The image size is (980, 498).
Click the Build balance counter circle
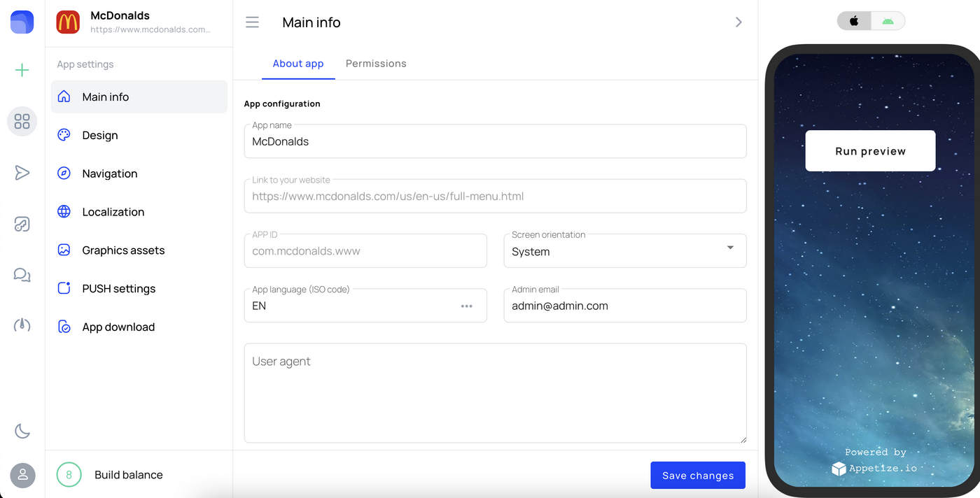[69, 475]
